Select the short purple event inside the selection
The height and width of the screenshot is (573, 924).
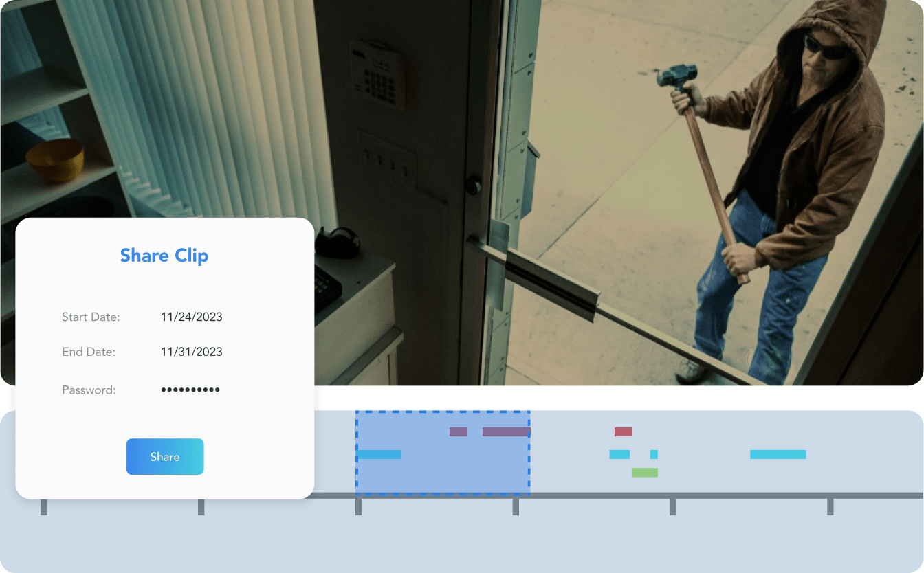tap(459, 432)
